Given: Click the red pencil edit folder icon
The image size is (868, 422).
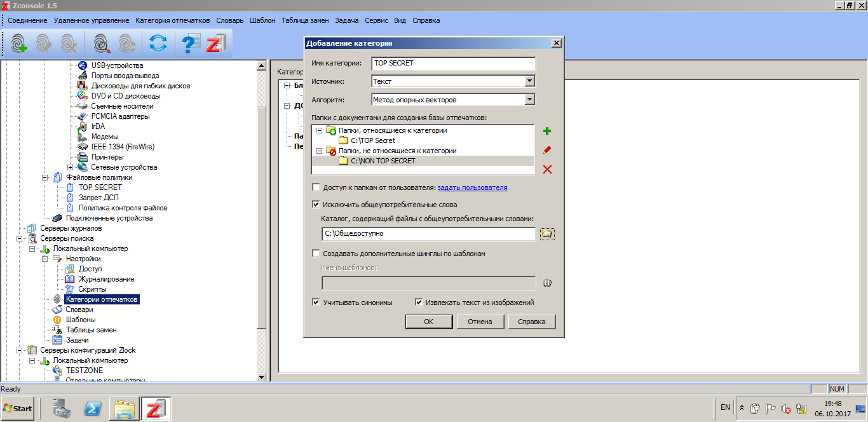Looking at the screenshot, I should tap(546, 150).
